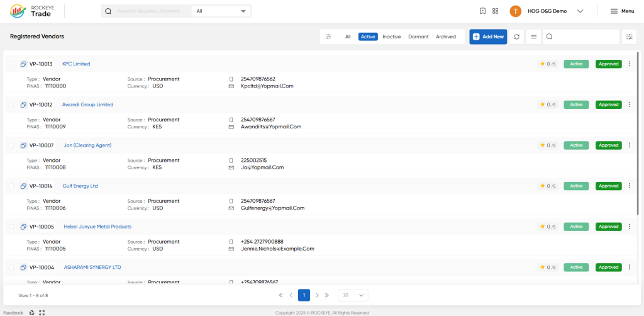
Task: Select checkbox for VP-10012 Awandi Group
Action: [x=11, y=104]
